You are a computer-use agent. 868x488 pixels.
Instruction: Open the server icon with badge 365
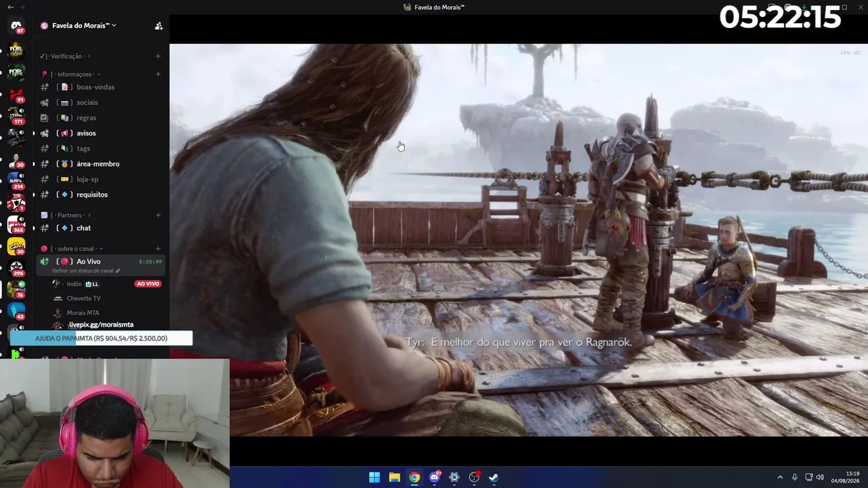16,224
